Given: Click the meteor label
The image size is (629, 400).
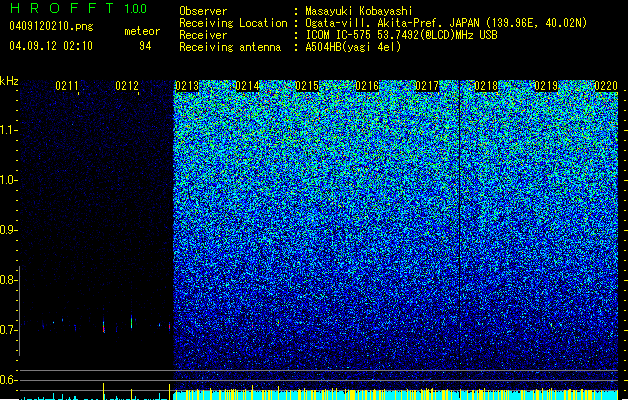Looking at the screenshot, I should click(x=142, y=31).
